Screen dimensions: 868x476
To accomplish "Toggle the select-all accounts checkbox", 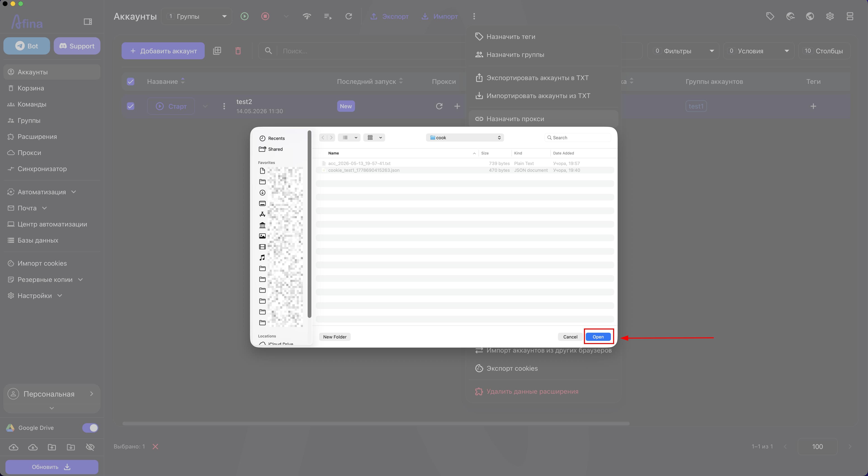I will click(x=130, y=82).
